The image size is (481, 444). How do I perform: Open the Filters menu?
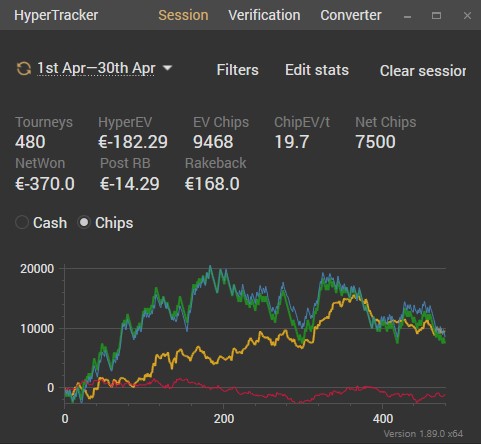pyautogui.click(x=238, y=70)
